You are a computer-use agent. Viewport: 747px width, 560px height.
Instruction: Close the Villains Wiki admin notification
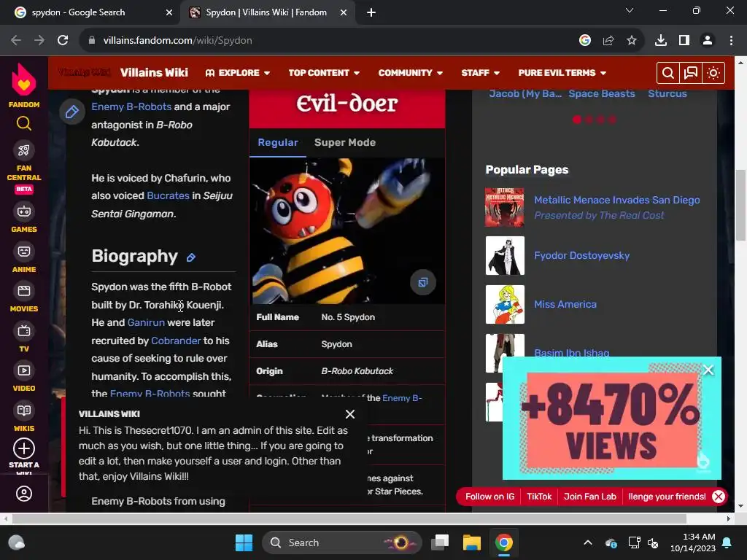click(x=350, y=414)
